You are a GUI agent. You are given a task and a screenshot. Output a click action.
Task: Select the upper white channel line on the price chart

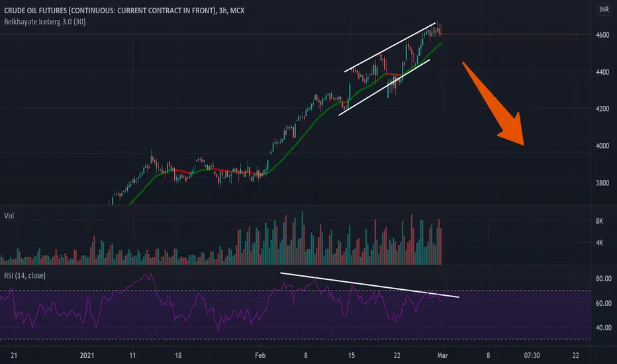[389, 47]
